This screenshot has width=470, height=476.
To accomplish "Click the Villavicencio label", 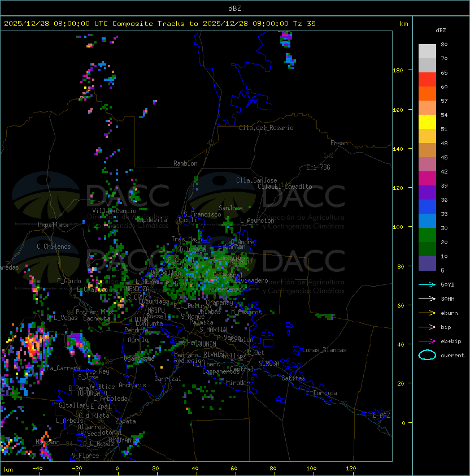I will pyautogui.click(x=114, y=211).
